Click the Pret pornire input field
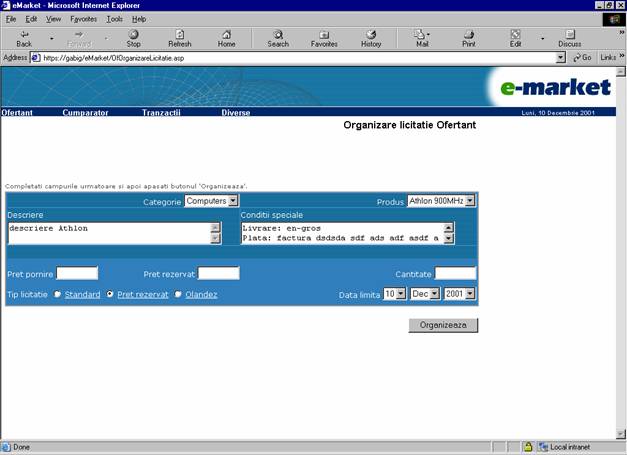Screen dimensions: 627x455 [x=77, y=273]
